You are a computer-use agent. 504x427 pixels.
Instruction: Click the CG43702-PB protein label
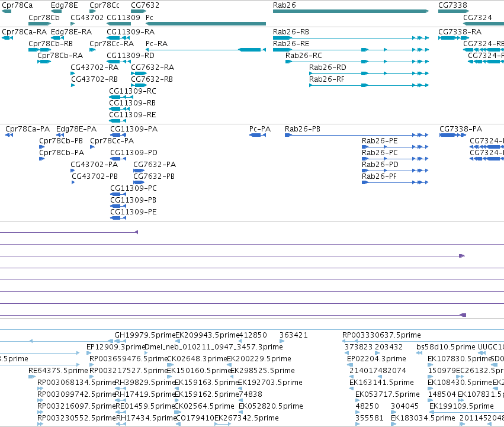click(x=95, y=177)
